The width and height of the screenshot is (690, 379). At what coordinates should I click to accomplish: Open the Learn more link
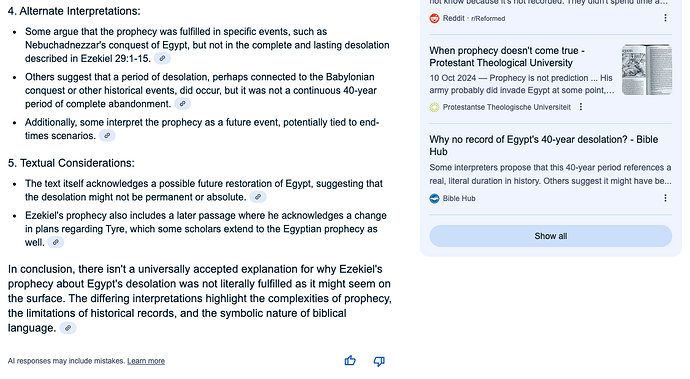click(x=146, y=361)
